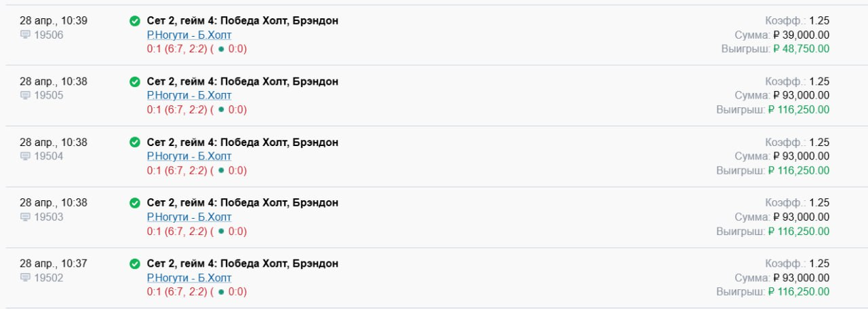
Task: Open Р.Ногути - Б.Холт link in bet 19505
Action: pos(189,96)
